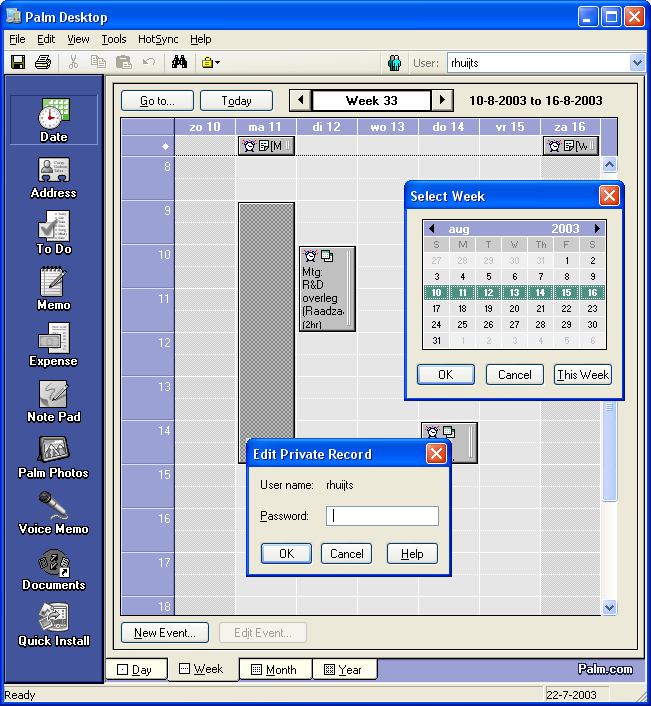
Task: Close the Select Week dialog
Action: pyautogui.click(x=609, y=196)
